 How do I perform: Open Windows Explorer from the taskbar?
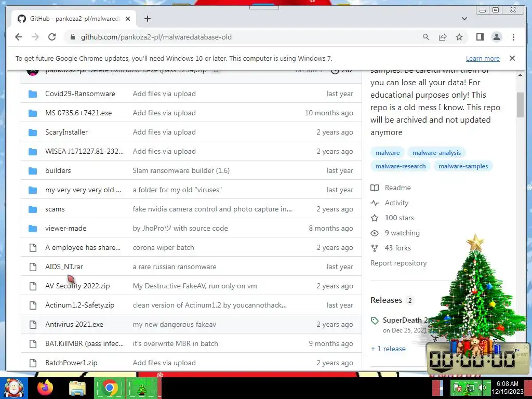(x=77, y=388)
